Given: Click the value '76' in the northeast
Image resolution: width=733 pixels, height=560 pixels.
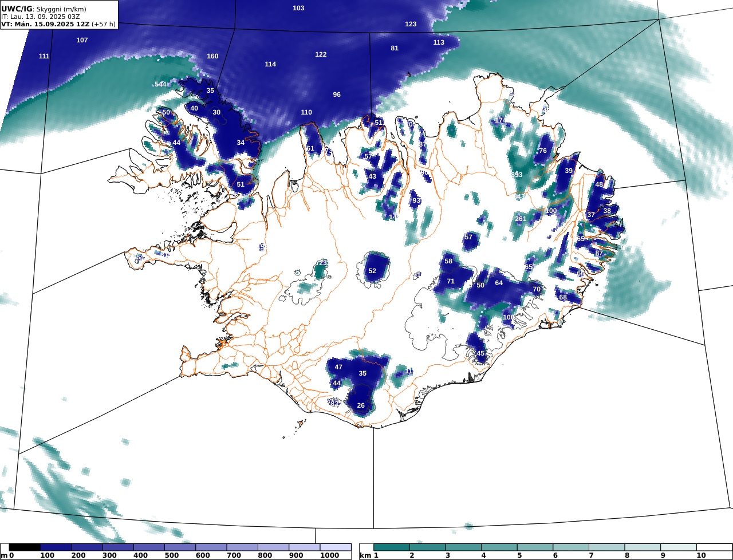Looking at the screenshot, I should 543,151.
